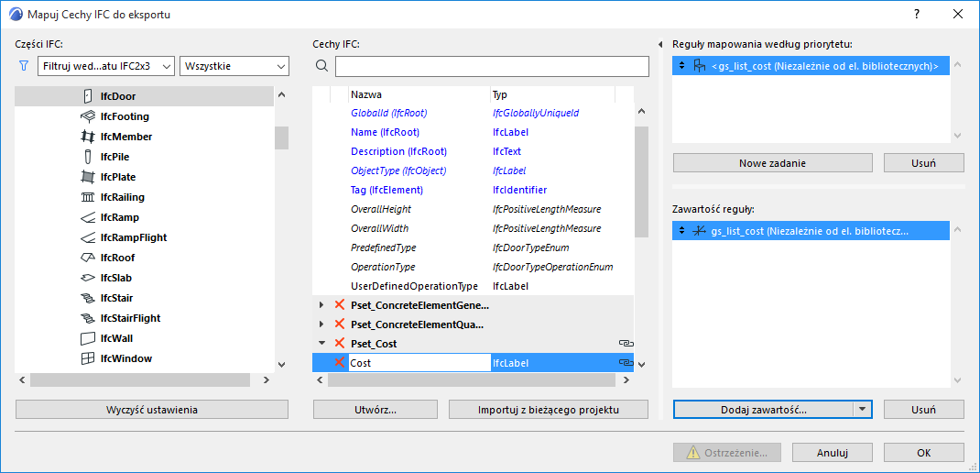
Task: Select the IfcSlab element icon
Action: (88, 278)
